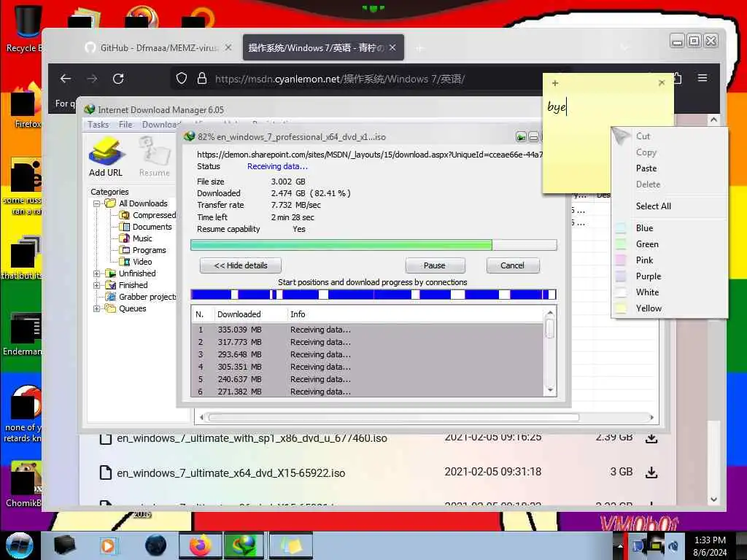Click the Downloaded column header
This screenshot has height=560, width=747.
(250, 314)
